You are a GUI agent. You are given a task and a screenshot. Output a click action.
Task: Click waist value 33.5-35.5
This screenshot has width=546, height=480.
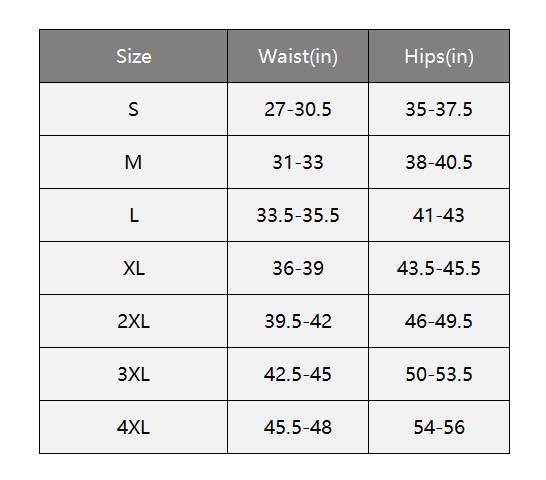tap(298, 215)
